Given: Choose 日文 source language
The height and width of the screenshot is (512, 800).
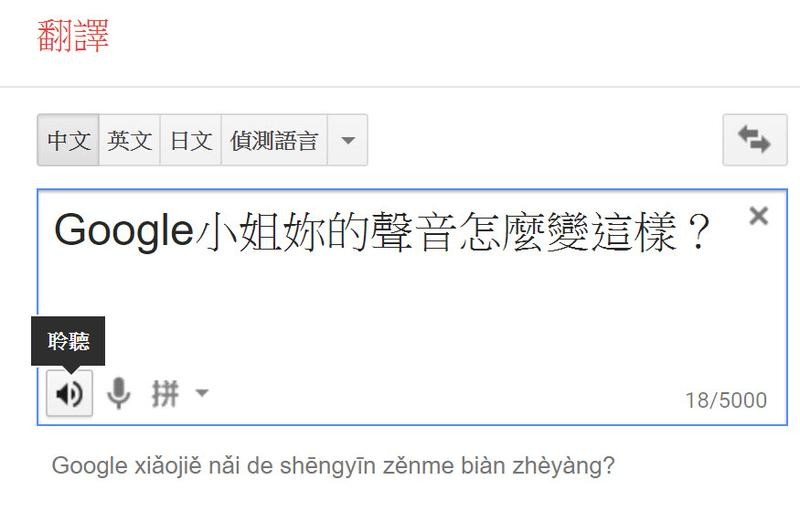Looking at the screenshot, I should (x=191, y=140).
